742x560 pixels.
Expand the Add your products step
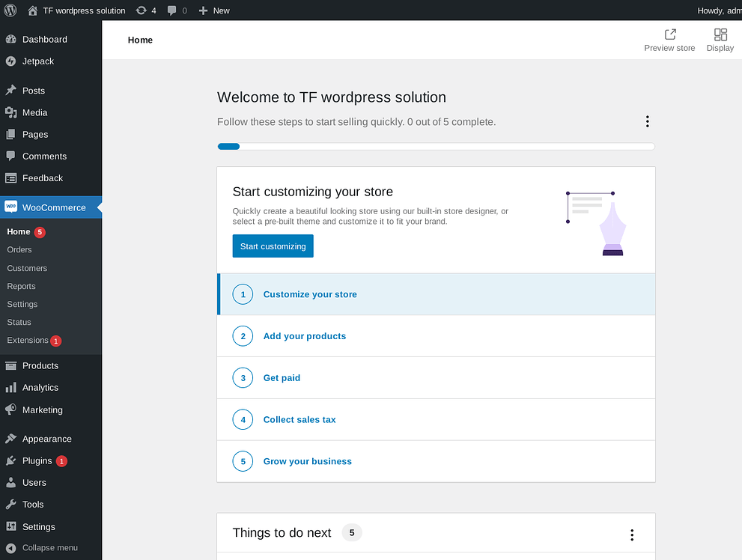304,336
